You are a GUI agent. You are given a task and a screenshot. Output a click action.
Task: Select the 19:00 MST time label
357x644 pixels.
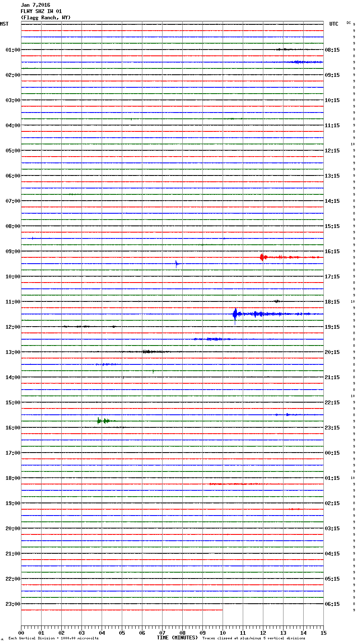click(x=13, y=503)
